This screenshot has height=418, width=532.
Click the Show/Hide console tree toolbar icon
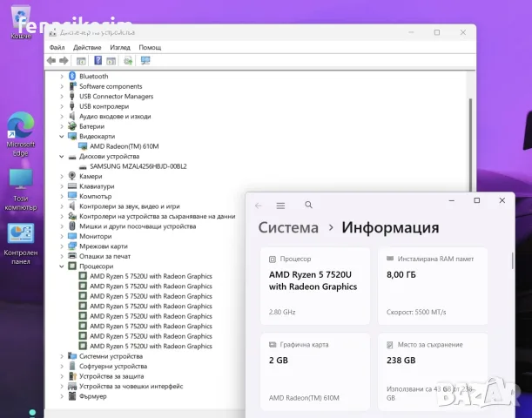[81, 61]
